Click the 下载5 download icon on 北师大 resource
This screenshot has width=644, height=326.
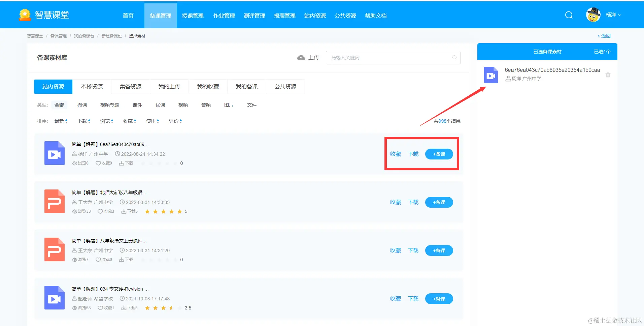click(124, 211)
